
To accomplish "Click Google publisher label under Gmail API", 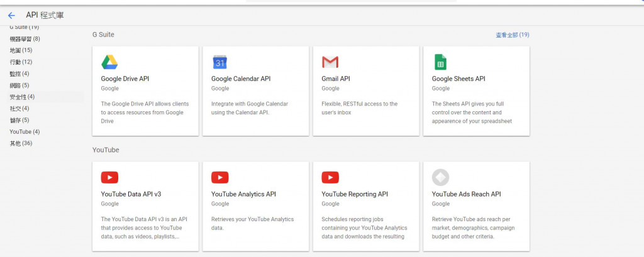I will (331, 88).
